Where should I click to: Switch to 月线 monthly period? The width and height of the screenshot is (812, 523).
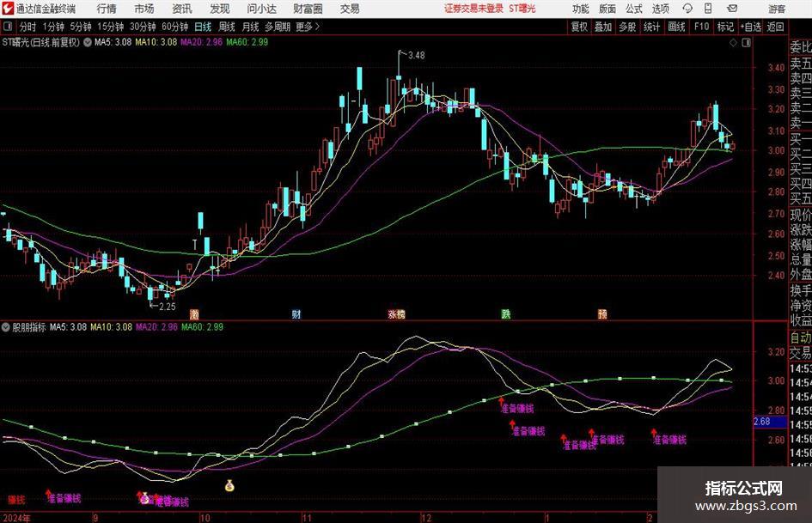click(251, 27)
